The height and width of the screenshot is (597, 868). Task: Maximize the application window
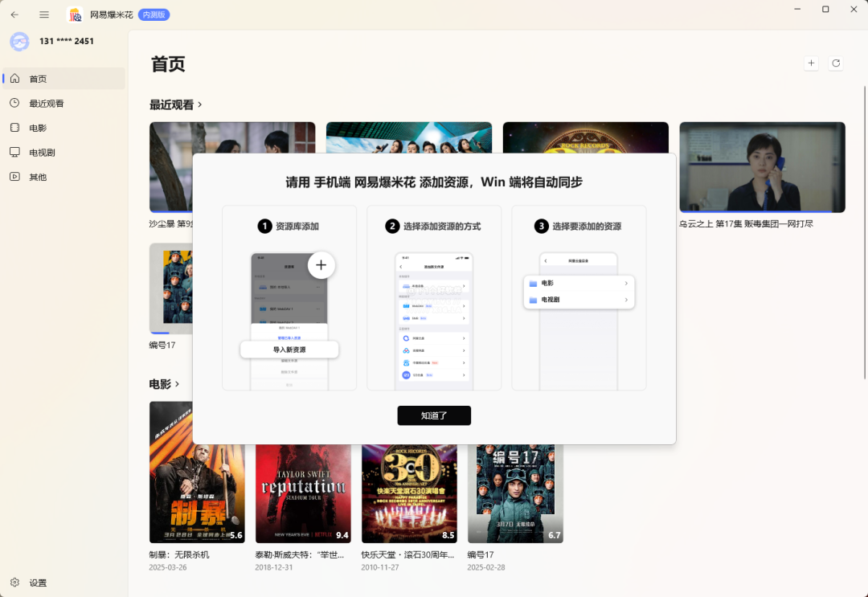point(825,10)
